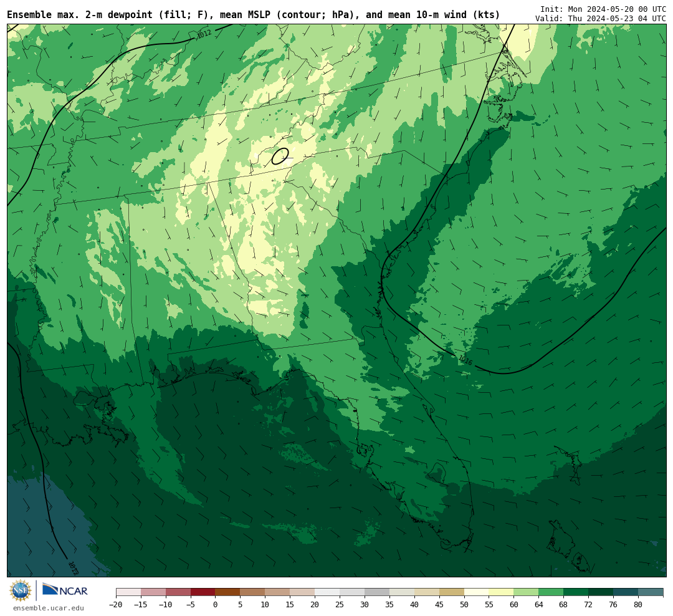Viewport: 673px width, 616px height.
Task: Click the small closed MSLP contour oval
Action: 280,156
